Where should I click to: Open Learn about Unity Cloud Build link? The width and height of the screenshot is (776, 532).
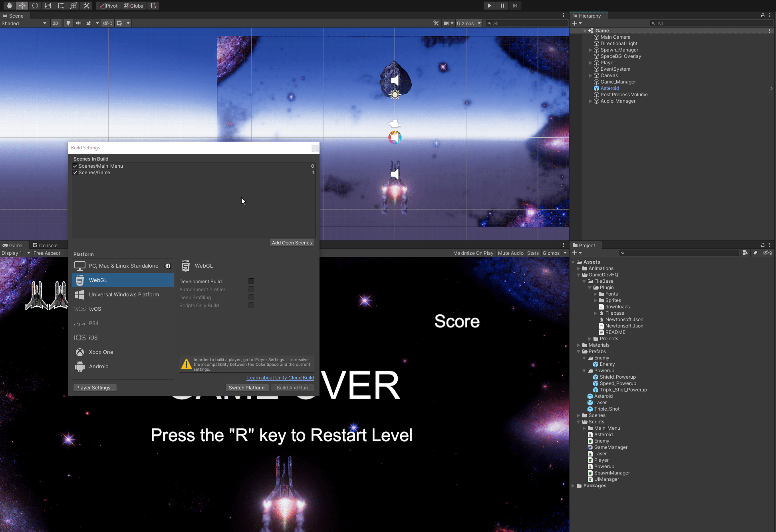[280, 378]
